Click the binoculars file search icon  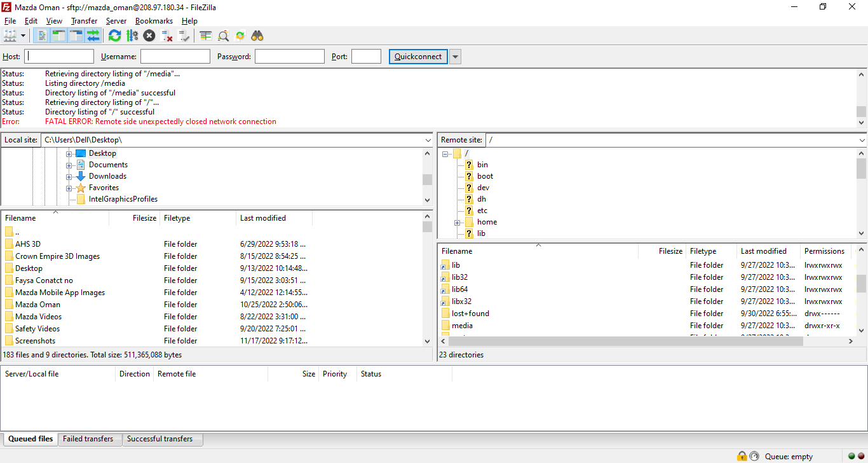[257, 36]
